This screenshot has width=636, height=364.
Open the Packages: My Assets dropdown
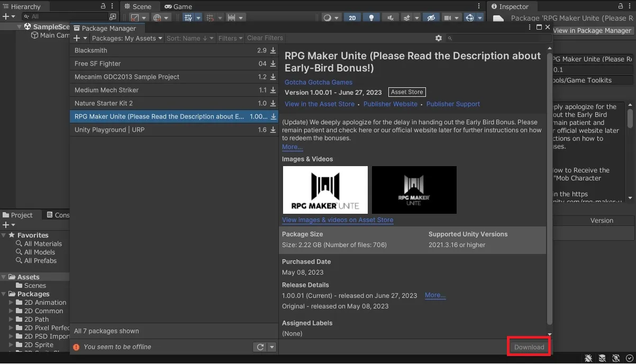(127, 38)
